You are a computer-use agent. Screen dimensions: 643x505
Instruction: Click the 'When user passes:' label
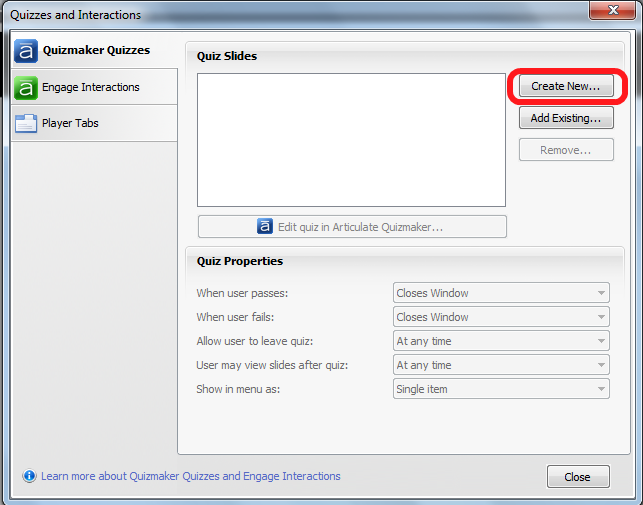[x=242, y=293]
